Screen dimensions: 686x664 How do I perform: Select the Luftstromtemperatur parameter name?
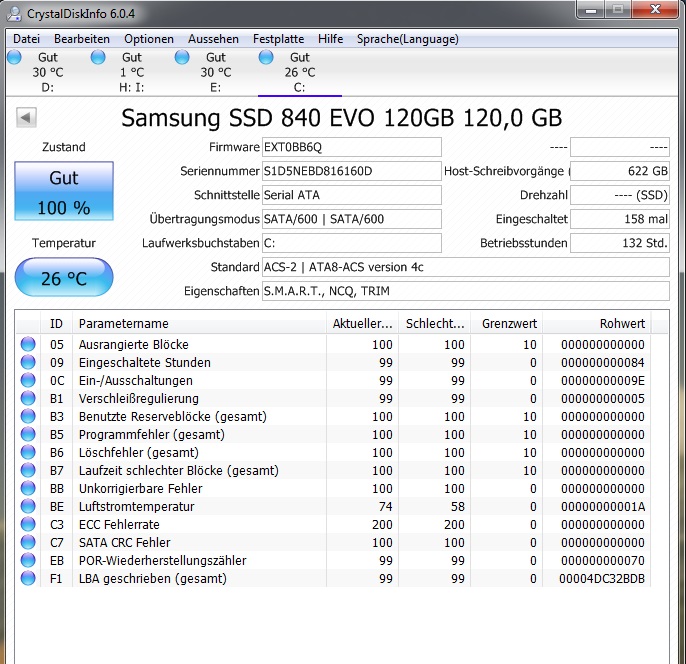(136, 507)
